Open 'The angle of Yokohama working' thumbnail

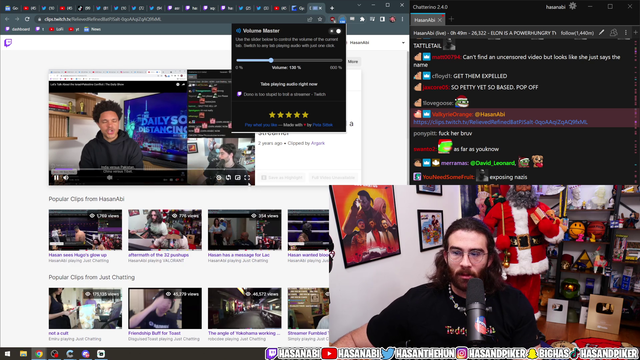coord(244,308)
